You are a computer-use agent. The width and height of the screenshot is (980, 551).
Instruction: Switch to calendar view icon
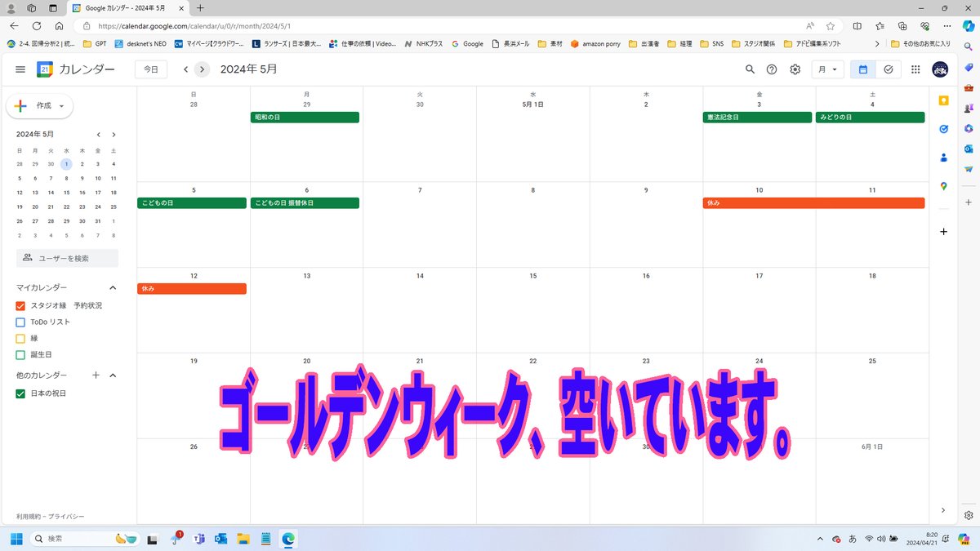coord(862,69)
